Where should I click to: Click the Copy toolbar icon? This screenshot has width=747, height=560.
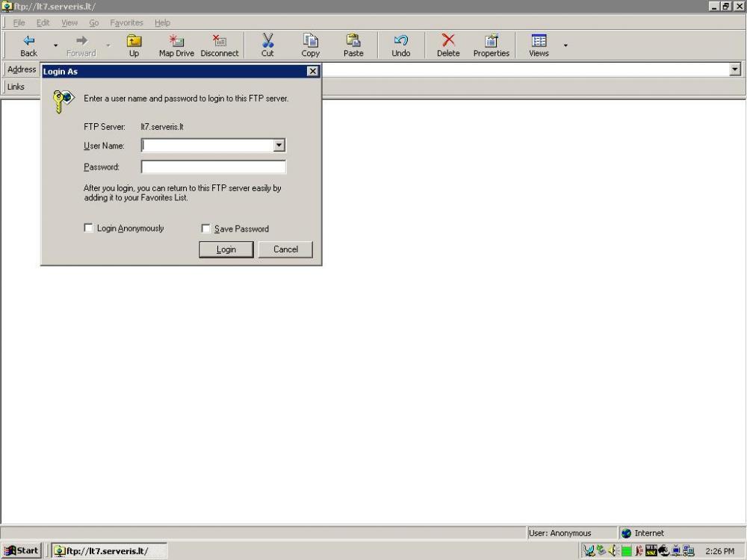click(311, 41)
